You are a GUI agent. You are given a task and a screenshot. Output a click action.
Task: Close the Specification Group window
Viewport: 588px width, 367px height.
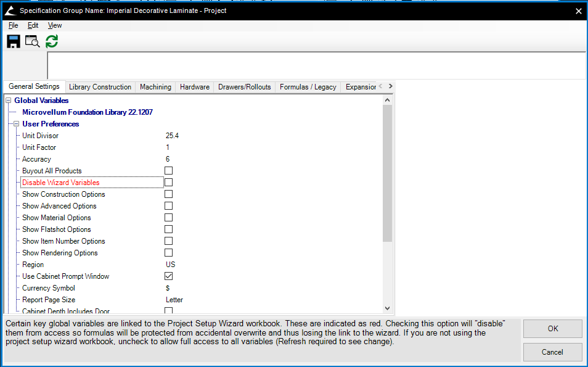click(578, 10)
